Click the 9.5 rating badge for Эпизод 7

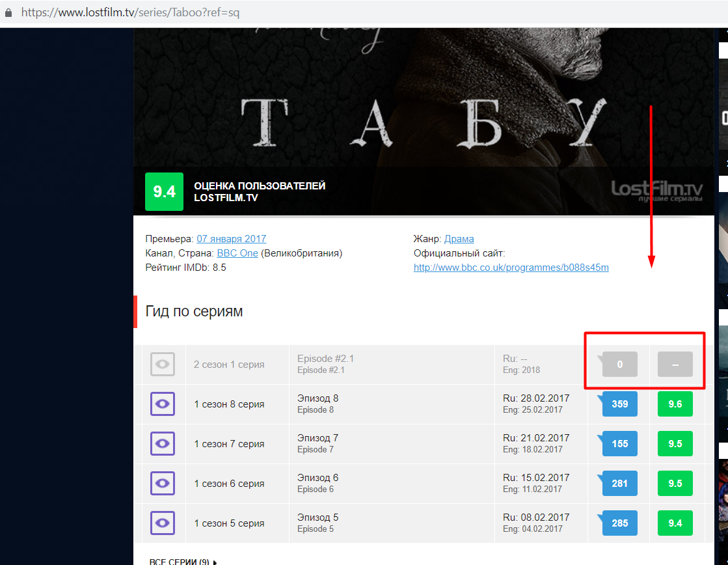[675, 444]
